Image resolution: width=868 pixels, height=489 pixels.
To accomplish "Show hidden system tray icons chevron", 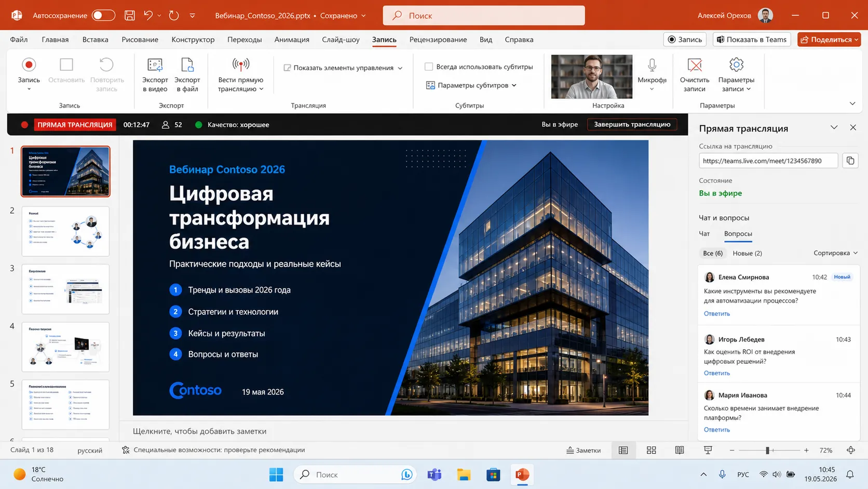I will (x=703, y=474).
